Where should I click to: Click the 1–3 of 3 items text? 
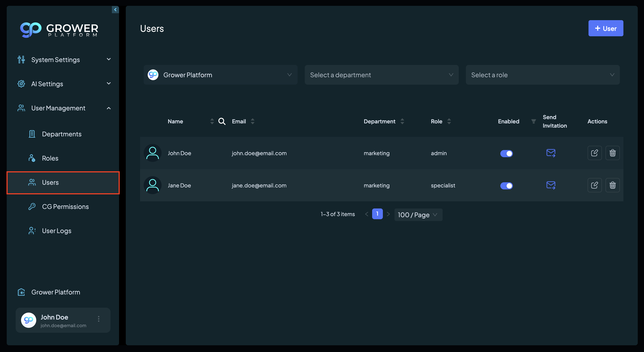(337, 214)
